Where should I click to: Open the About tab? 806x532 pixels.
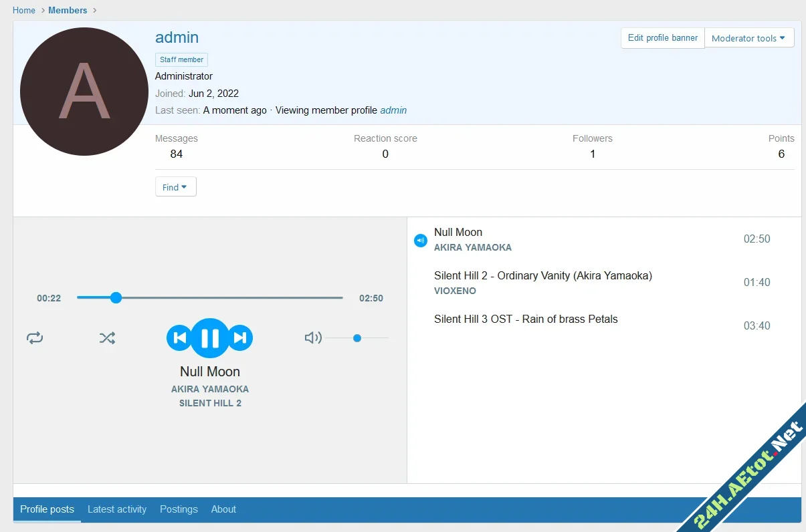223,509
